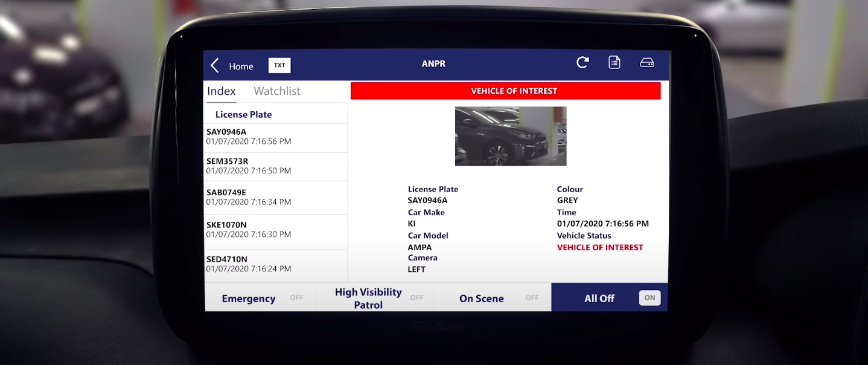The width and height of the screenshot is (868, 365).
Task: Go back using the Home arrow
Action: pos(214,66)
